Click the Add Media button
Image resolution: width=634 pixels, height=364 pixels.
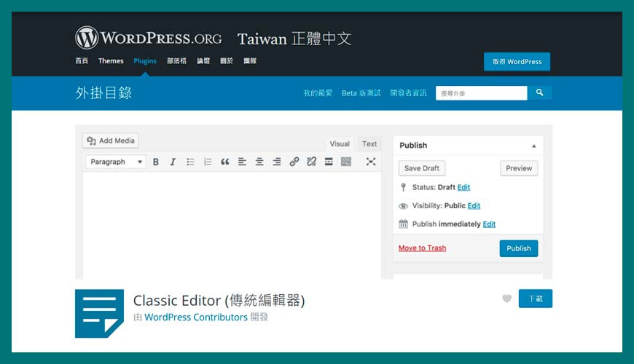point(111,141)
